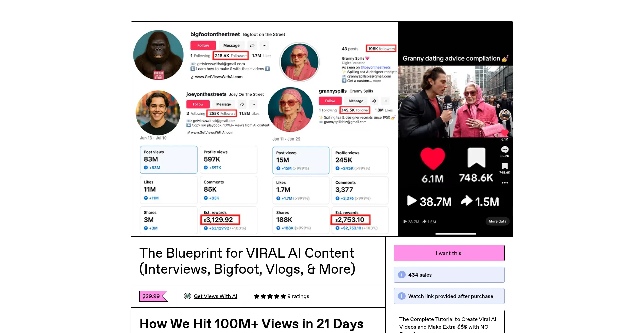The image size is (644, 333).
Task: Click the five-star rating icons
Action: point(270,296)
